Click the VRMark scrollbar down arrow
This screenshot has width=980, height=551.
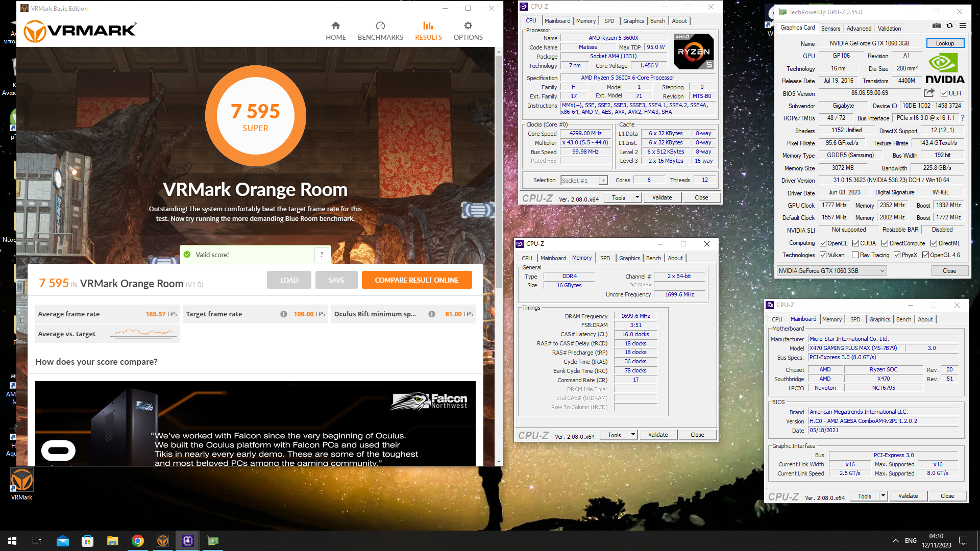tap(499, 462)
